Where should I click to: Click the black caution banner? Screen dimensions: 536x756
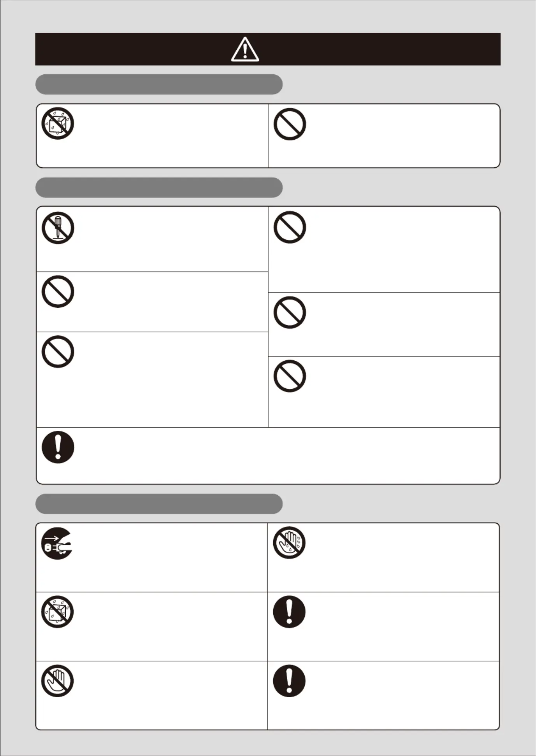pyautogui.click(x=268, y=49)
